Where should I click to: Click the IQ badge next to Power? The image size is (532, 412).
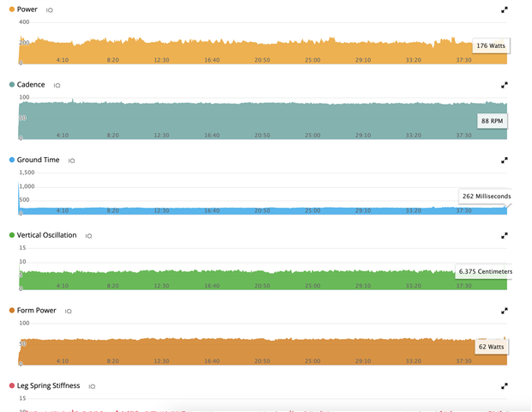(49, 10)
